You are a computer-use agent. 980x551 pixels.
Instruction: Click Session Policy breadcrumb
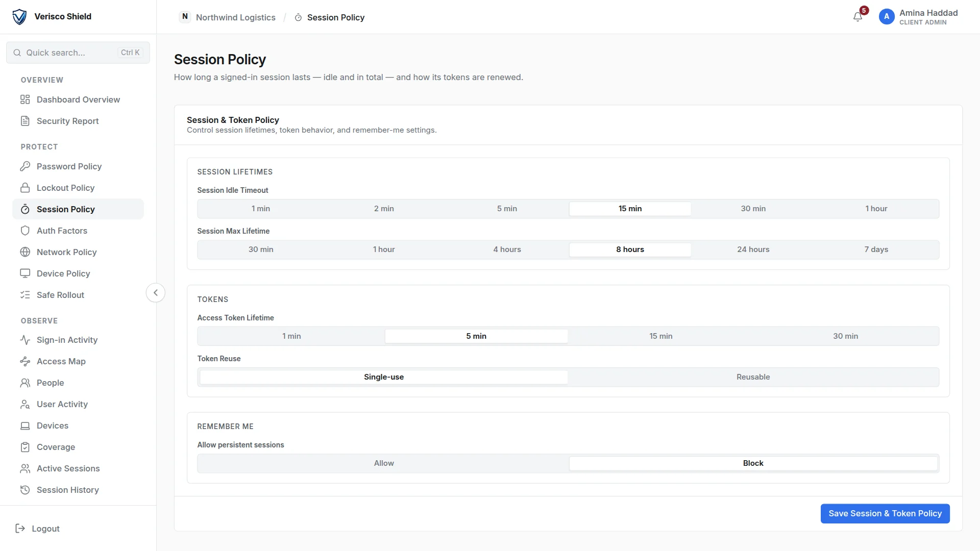point(330,17)
